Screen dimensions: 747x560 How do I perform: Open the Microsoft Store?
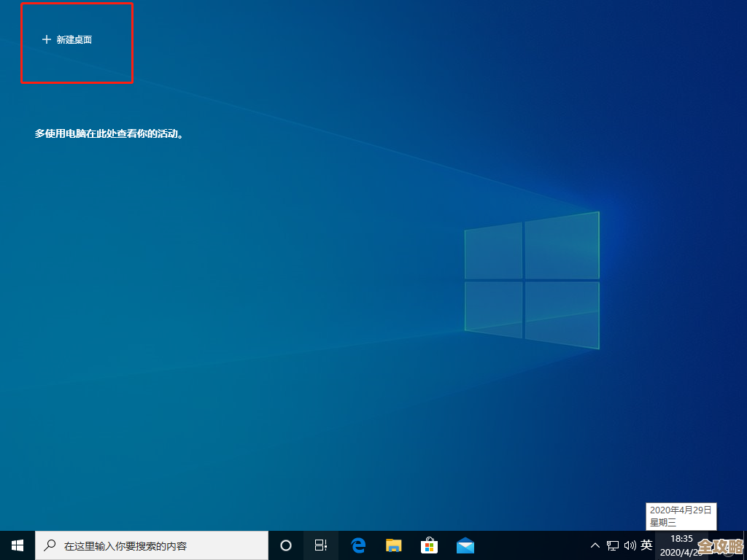pyautogui.click(x=429, y=545)
